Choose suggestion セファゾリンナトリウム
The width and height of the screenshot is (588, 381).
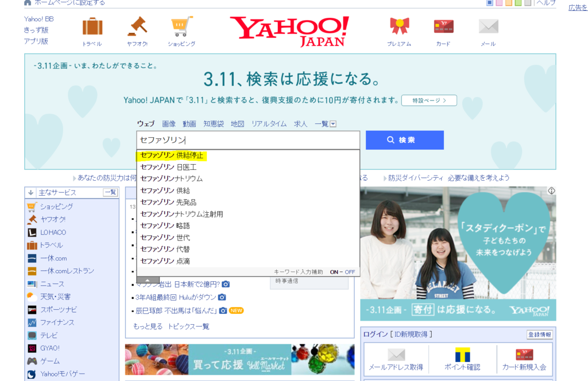[x=248, y=178]
